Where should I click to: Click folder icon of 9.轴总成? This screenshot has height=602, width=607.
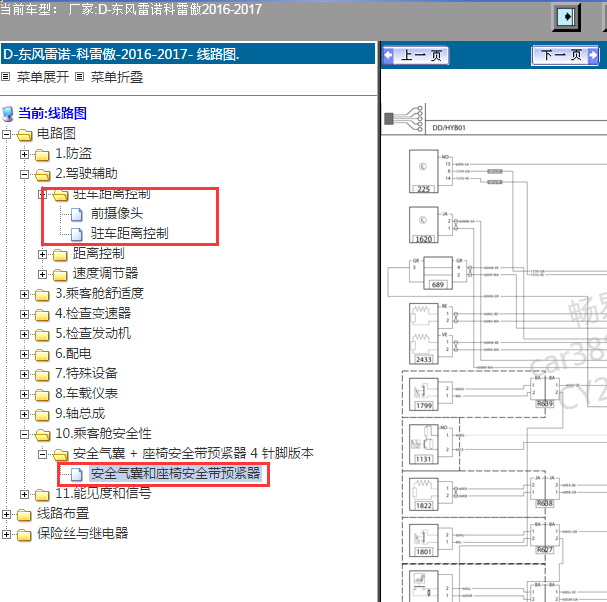click(42, 415)
